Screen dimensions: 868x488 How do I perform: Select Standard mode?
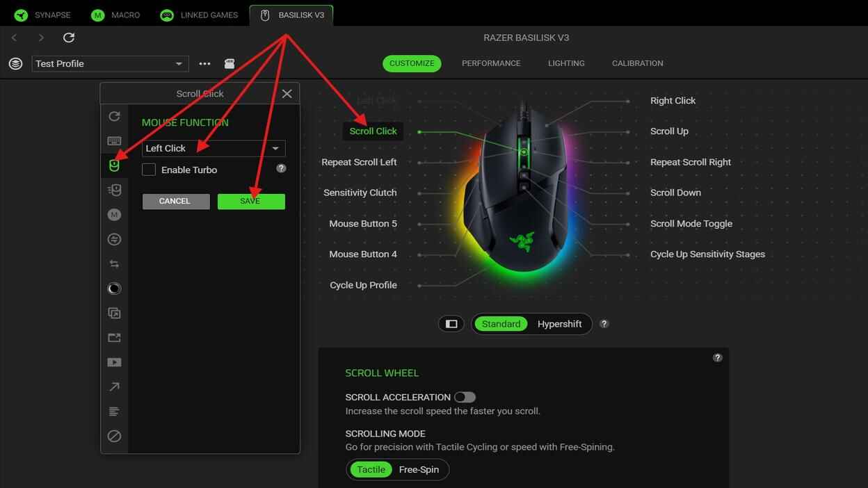pyautogui.click(x=501, y=324)
